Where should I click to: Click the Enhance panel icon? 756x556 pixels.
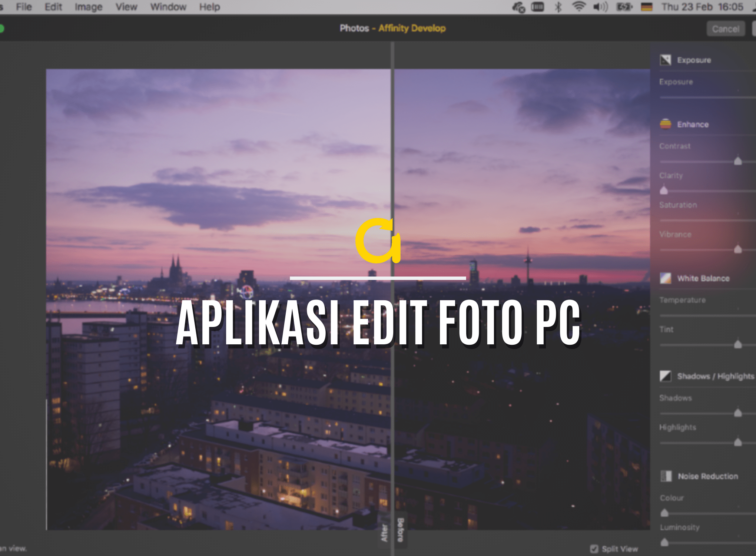point(665,124)
